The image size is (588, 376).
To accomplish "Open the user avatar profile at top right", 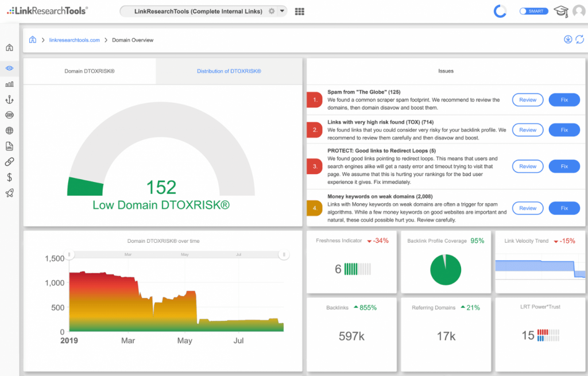I will coord(579,10).
